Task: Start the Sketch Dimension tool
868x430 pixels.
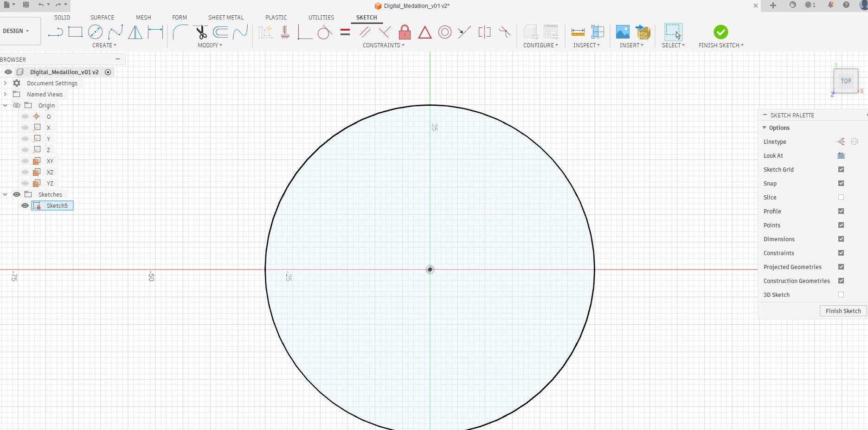Action: 155,32
